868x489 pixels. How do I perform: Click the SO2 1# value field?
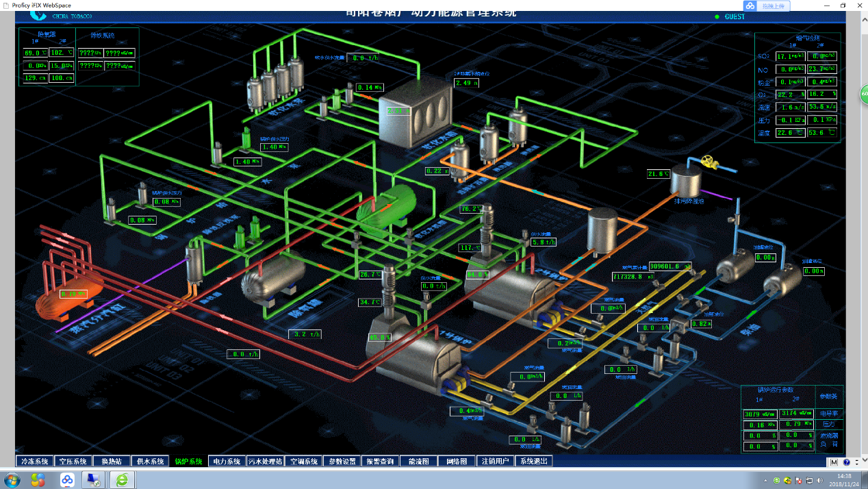[789, 56]
